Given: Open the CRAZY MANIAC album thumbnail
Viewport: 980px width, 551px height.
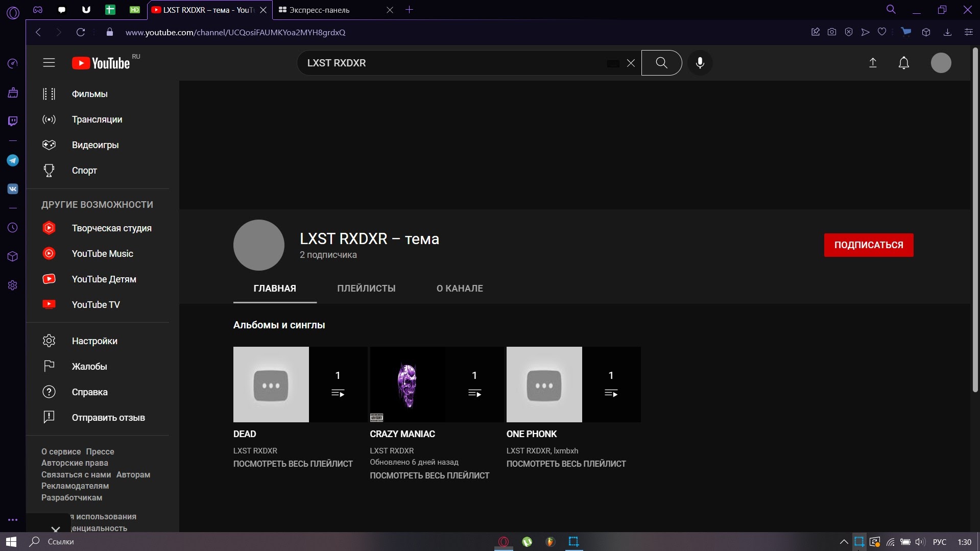Looking at the screenshot, I should point(437,385).
